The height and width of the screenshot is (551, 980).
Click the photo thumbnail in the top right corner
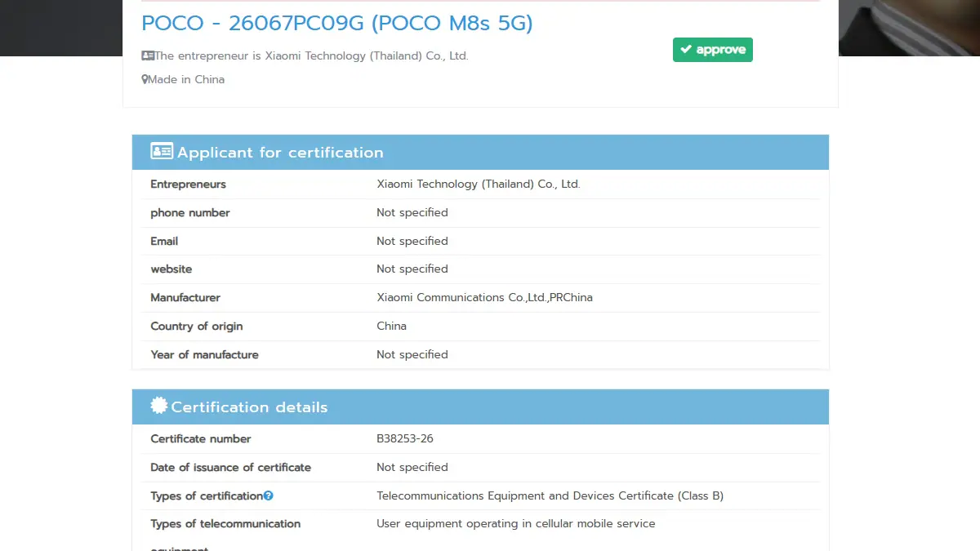909,28
